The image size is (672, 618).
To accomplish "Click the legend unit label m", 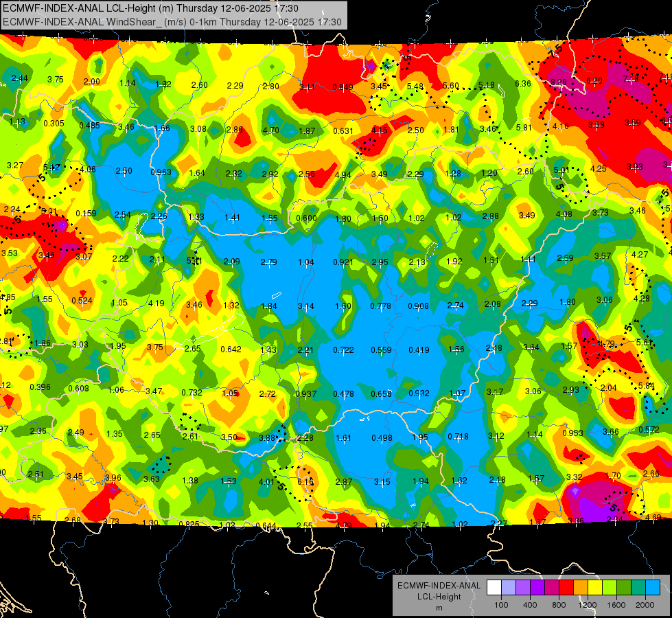I will 439,608.
